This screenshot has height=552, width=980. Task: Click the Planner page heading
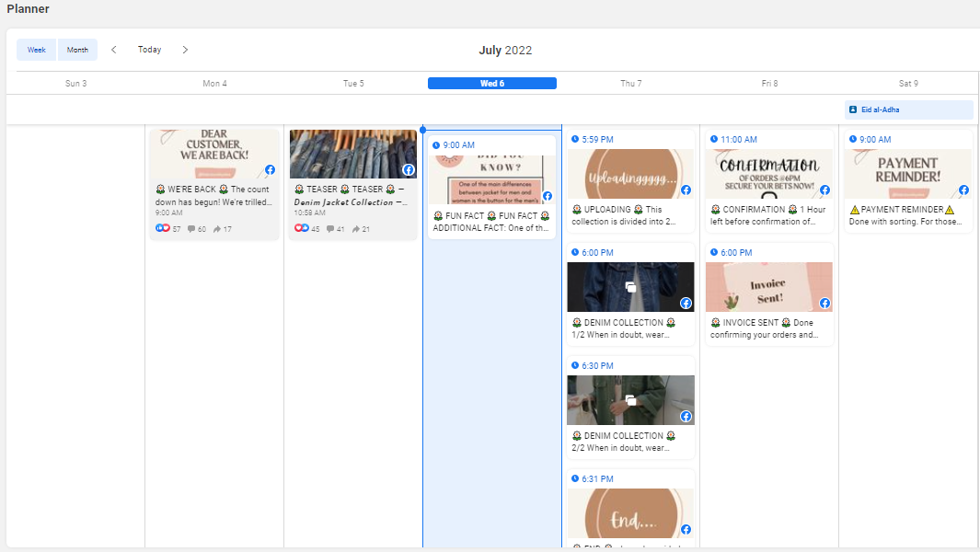tap(29, 9)
